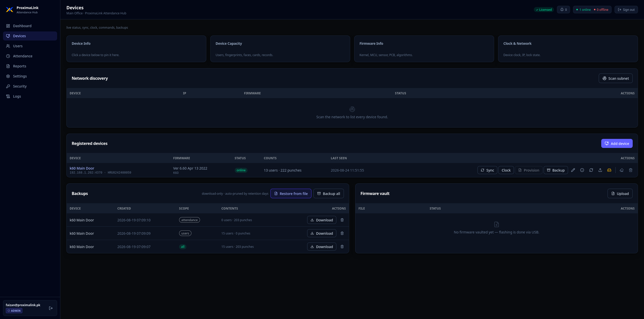Click the email 'faizan@proximalink.pk'
644x319 pixels.
point(23,305)
